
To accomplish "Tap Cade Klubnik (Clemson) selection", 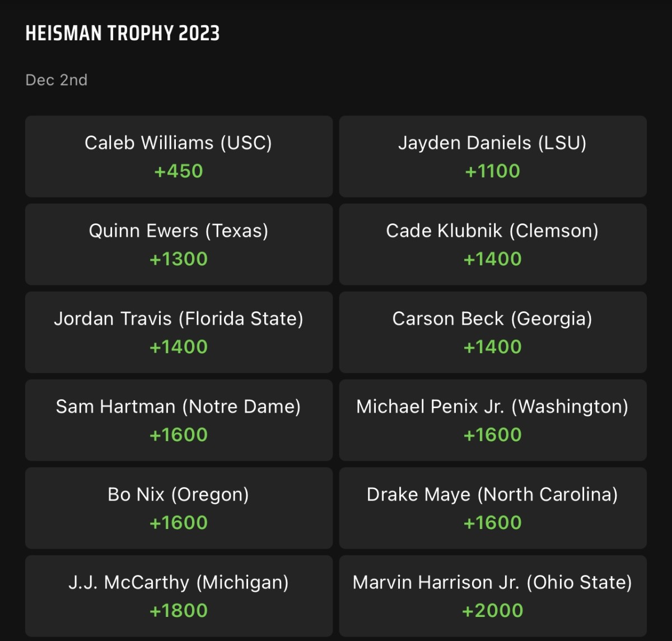I will tap(492, 244).
